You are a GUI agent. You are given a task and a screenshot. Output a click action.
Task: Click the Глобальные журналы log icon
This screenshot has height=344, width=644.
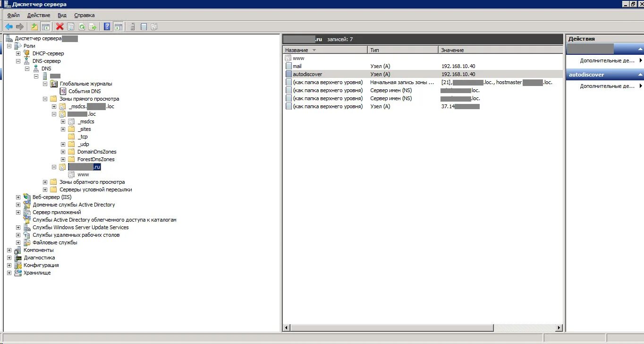click(x=54, y=84)
